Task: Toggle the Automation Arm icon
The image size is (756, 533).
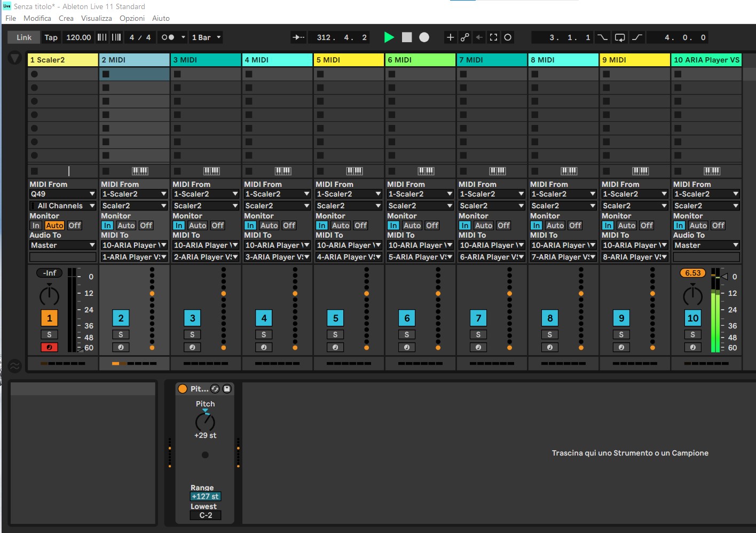Action: [x=465, y=37]
